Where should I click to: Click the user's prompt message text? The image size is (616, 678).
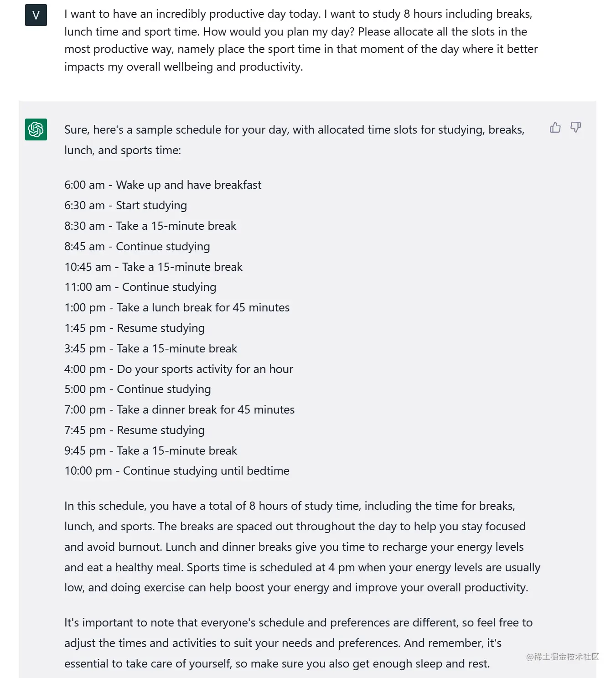(x=301, y=40)
